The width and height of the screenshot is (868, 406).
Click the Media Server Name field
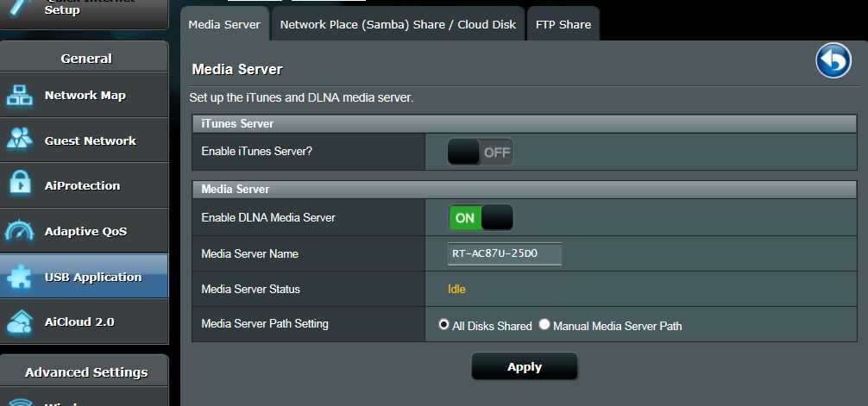(505, 254)
